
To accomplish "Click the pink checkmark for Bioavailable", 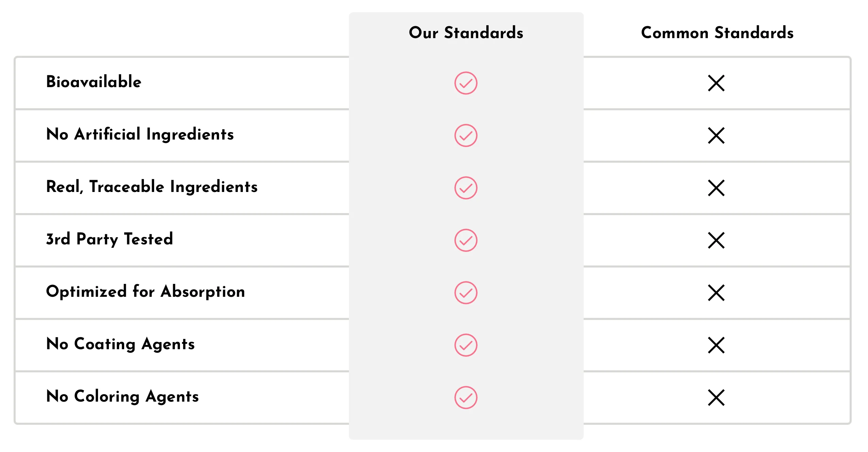I will click(466, 83).
